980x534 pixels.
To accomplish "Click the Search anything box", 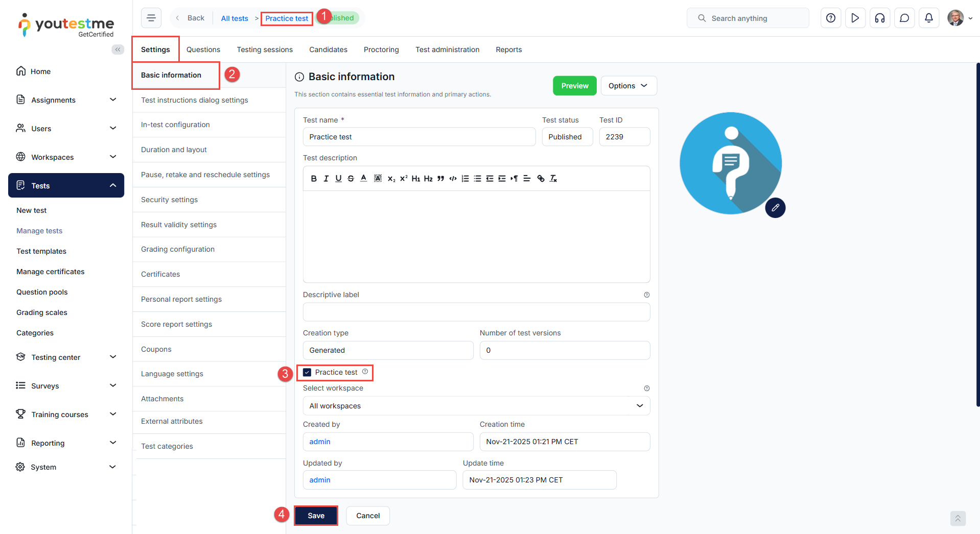I will [748, 18].
